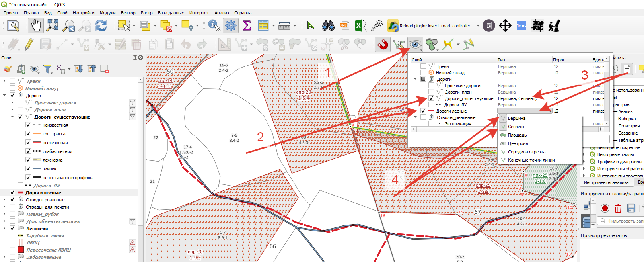Click the Фильтровать запросы filter field
644x262 pixels.
click(621, 221)
